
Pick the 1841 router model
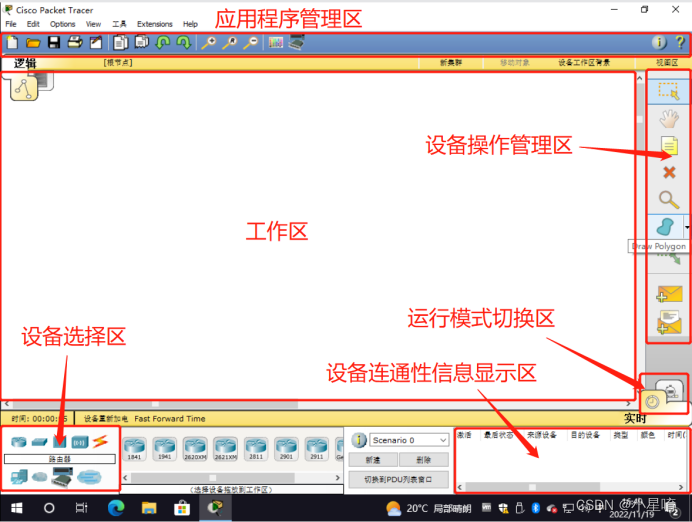134,449
